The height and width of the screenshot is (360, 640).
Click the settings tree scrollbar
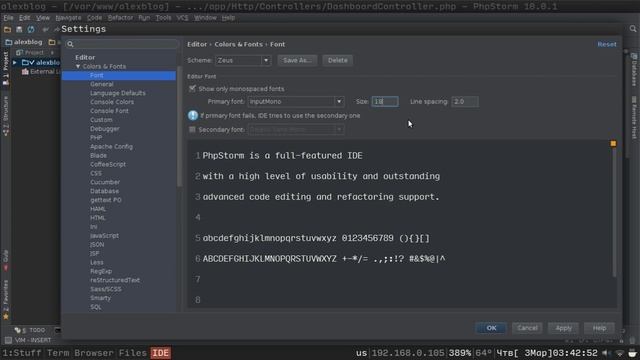179,127
